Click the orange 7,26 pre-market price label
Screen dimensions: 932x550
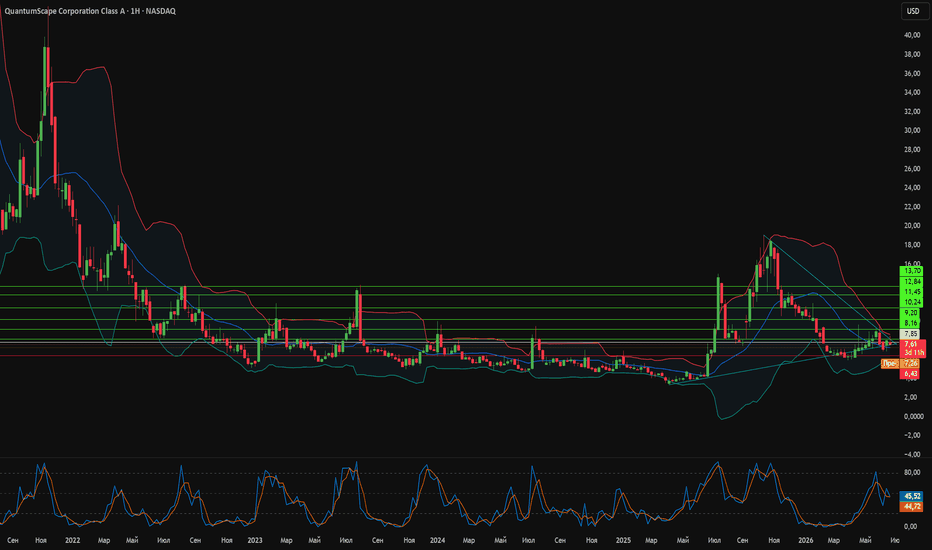coord(911,363)
